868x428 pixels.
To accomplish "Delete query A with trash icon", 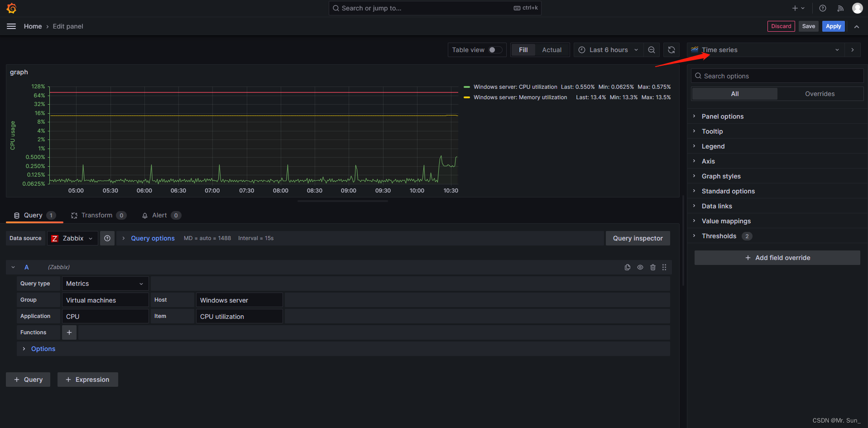I will (x=652, y=267).
